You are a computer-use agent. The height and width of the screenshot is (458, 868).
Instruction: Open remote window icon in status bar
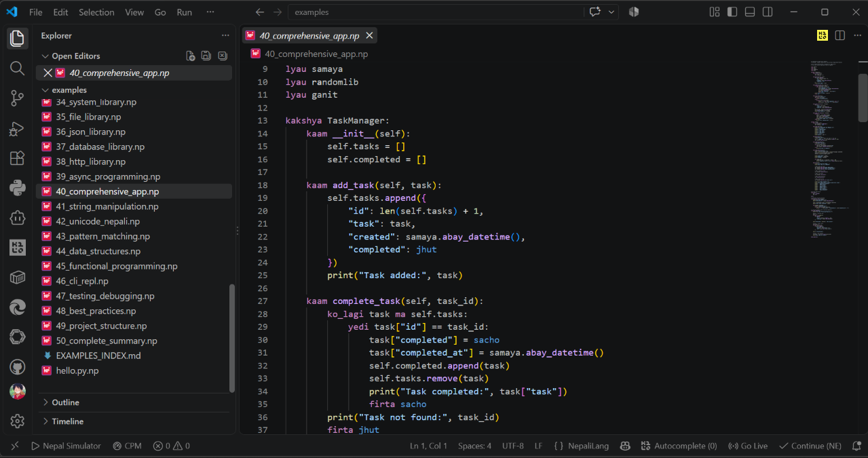[x=15, y=446]
